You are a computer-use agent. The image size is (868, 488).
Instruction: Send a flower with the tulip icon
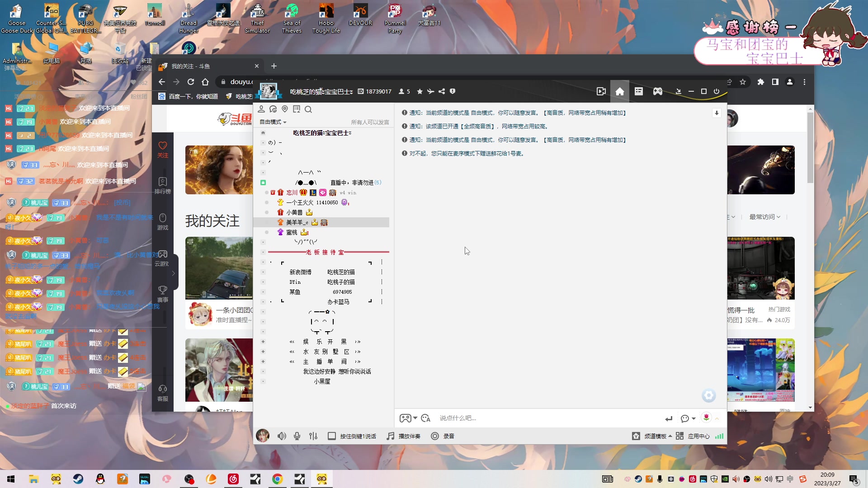(706, 418)
